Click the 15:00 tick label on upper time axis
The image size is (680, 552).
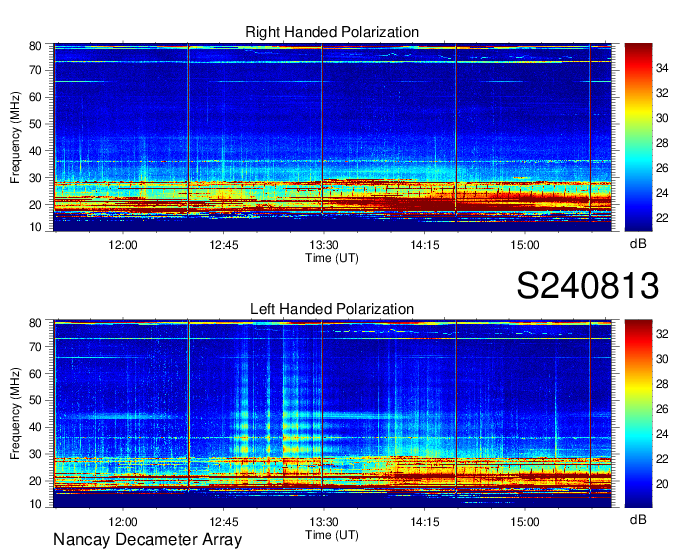pos(525,245)
